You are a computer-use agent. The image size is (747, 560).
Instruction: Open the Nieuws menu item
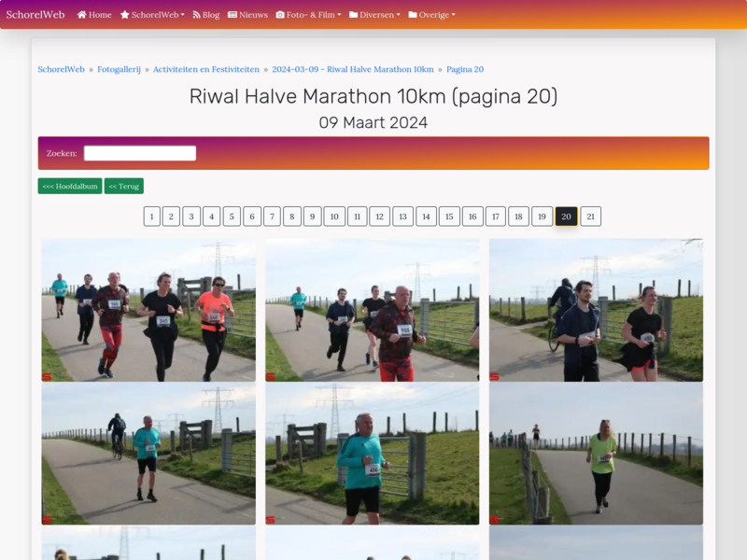(247, 15)
